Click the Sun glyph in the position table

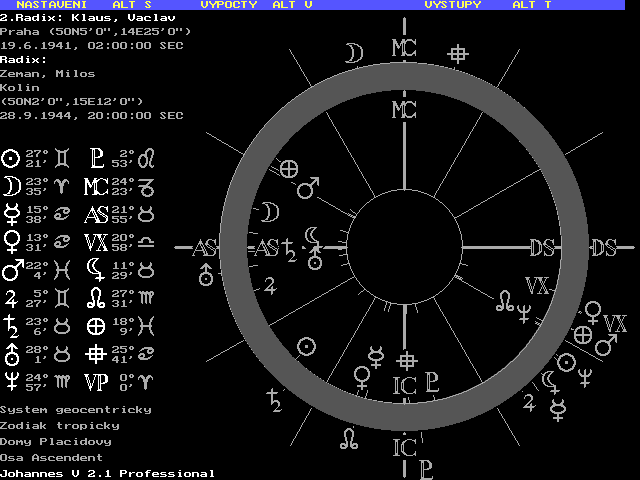click(11, 158)
